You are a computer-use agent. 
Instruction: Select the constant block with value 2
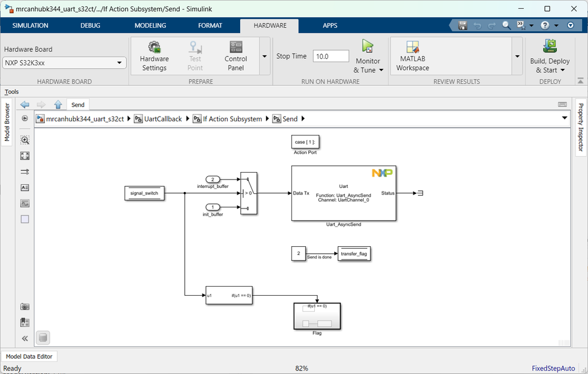point(298,254)
